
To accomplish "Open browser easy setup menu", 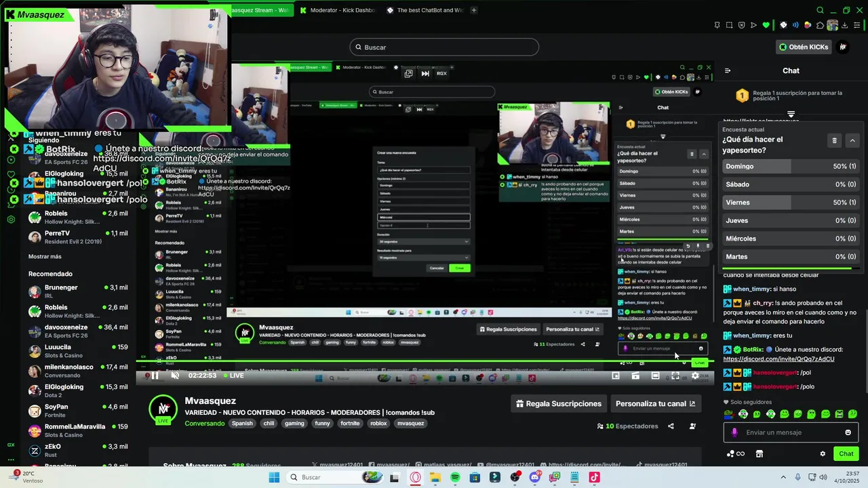I will coord(857,25).
